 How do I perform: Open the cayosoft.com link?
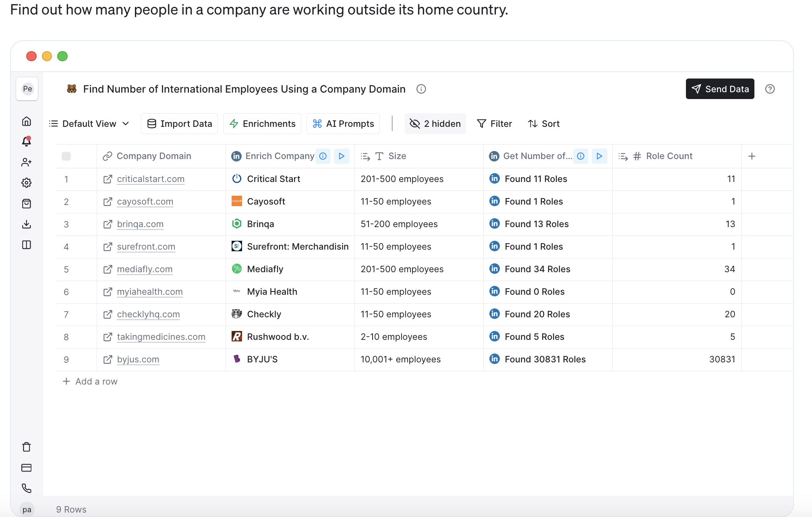(145, 202)
